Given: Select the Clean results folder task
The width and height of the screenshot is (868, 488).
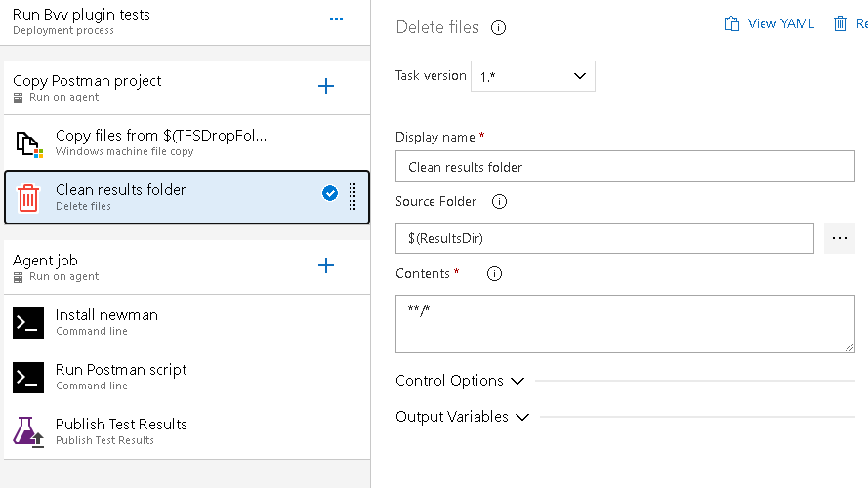Looking at the screenshot, I should coord(187,197).
